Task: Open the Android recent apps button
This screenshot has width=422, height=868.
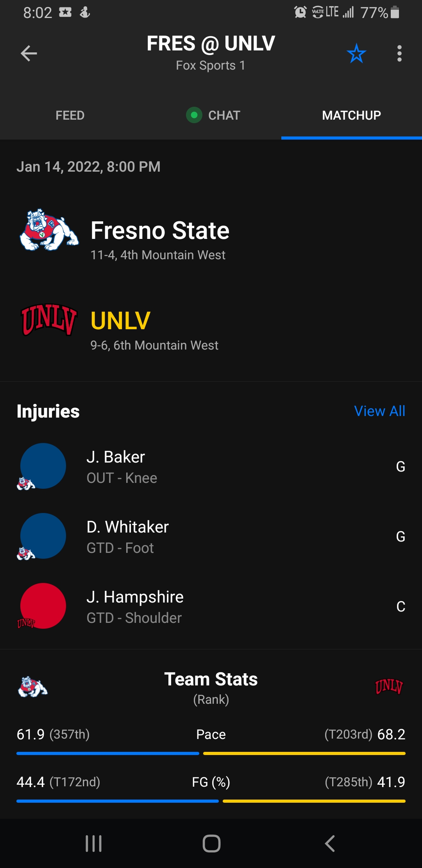Action: (x=93, y=843)
